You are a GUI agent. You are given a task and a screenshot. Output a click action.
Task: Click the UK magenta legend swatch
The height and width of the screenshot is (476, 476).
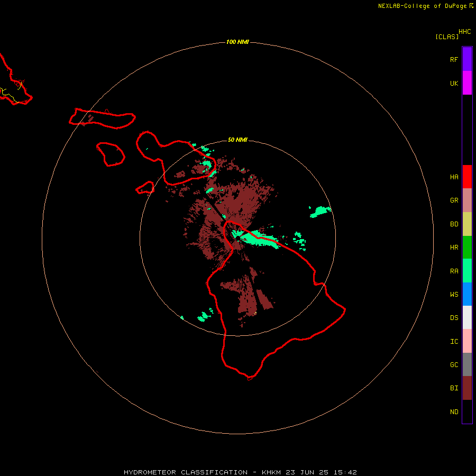click(x=467, y=83)
